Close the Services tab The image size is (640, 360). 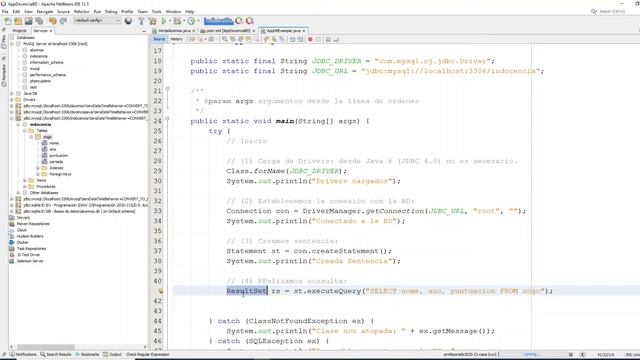(x=51, y=31)
